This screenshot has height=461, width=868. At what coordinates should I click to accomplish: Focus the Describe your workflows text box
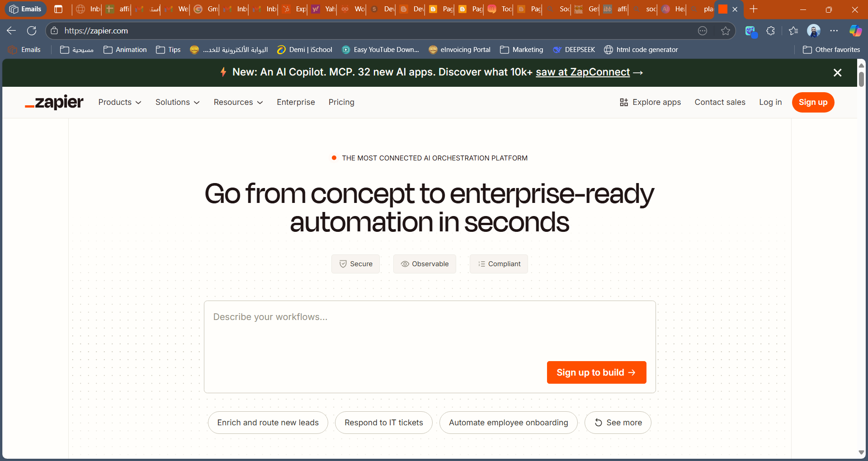pos(429,347)
